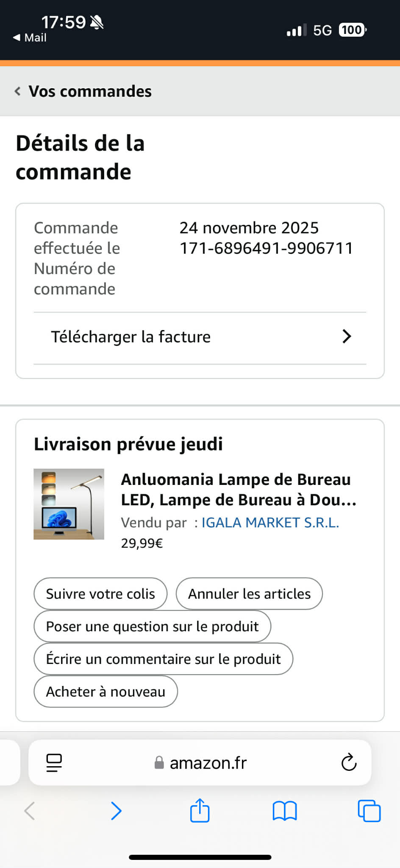Tap the Safari page reader icon

(x=54, y=763)
